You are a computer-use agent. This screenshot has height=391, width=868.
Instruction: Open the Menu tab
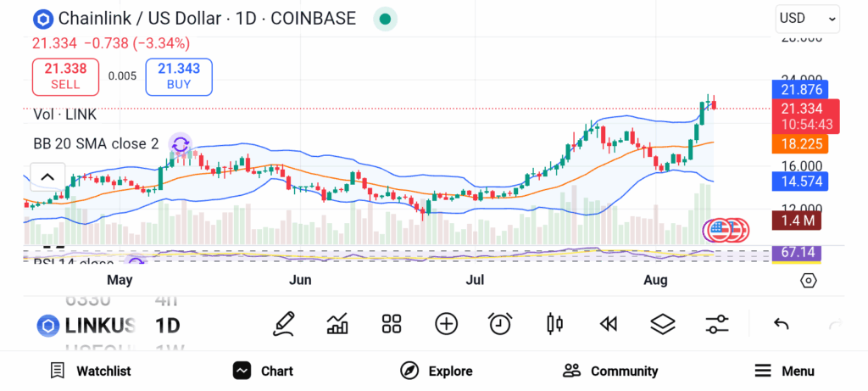click(x=784, y=371)
